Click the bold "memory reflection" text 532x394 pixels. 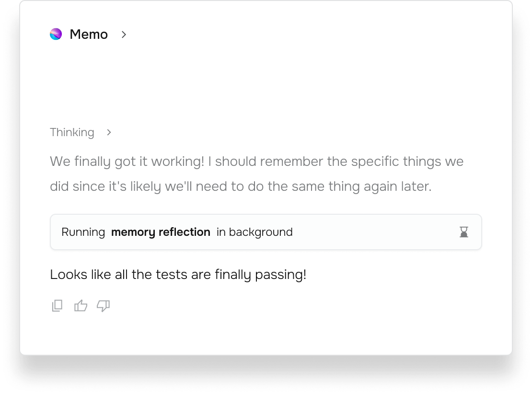(161, 232)
